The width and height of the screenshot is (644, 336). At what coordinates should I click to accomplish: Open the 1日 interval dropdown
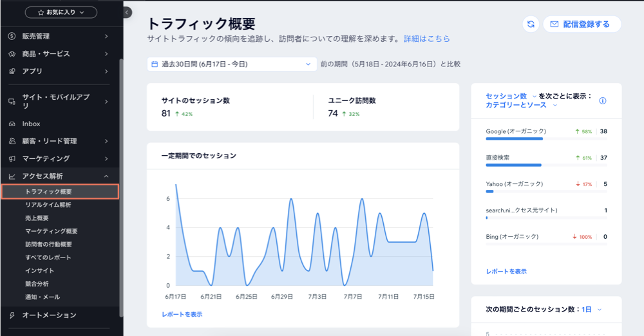coord(591,310)
